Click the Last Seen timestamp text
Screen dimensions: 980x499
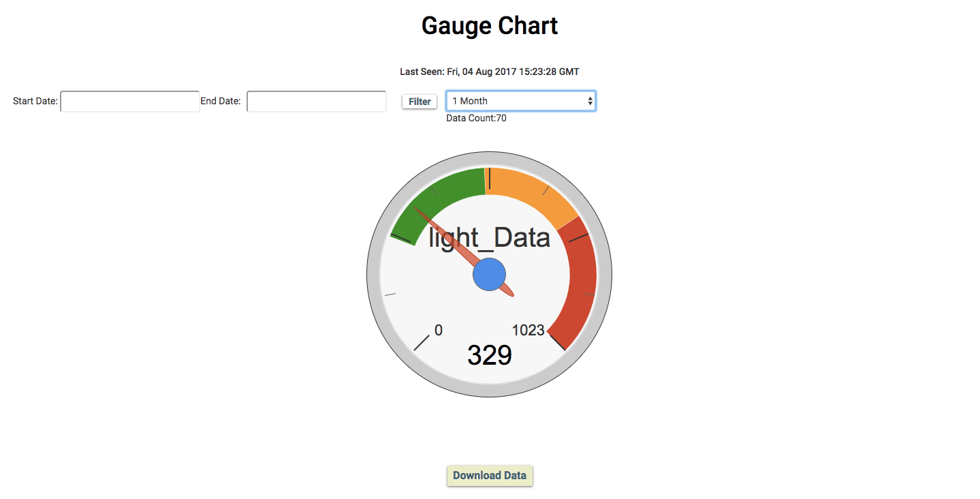(x=489, y=71)
